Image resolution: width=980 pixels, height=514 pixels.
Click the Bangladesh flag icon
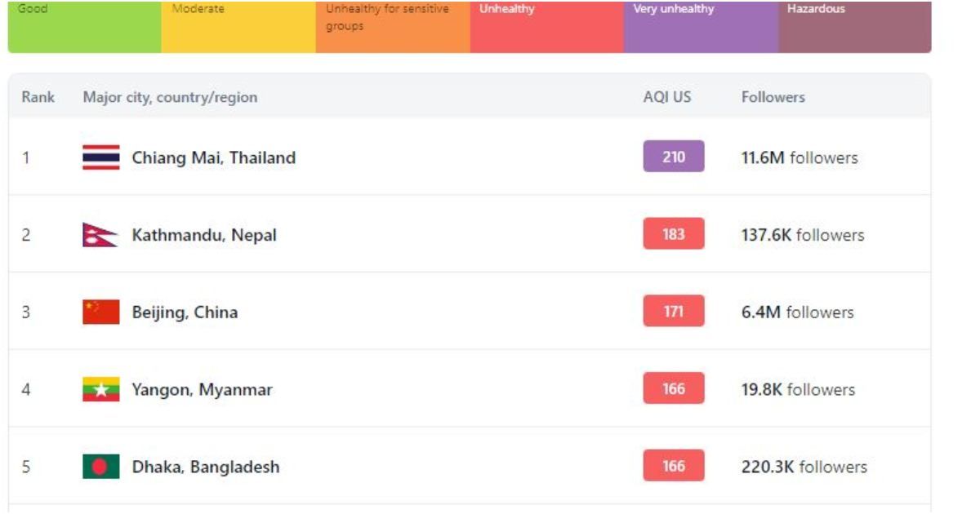(100, 467)
